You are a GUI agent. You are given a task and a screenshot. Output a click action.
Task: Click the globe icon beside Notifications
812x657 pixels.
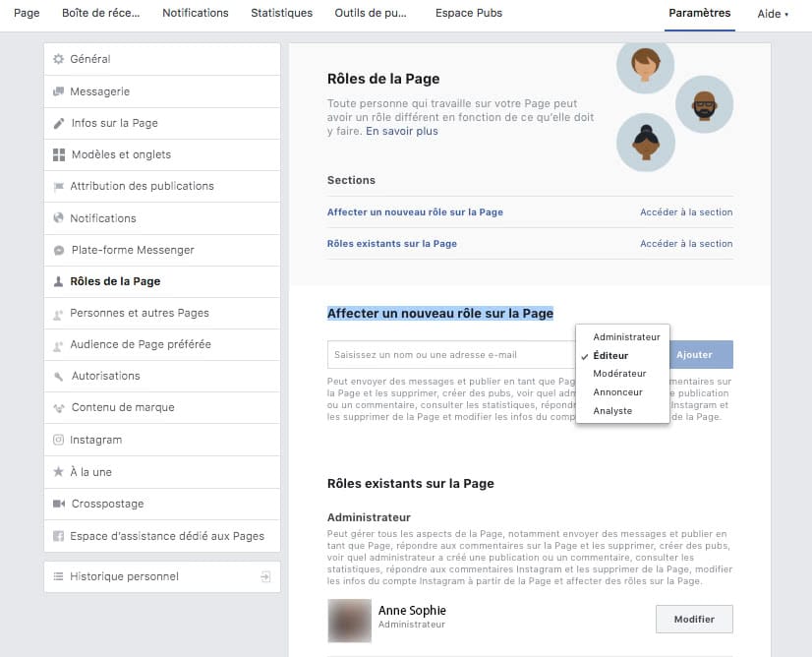point(58,218)
